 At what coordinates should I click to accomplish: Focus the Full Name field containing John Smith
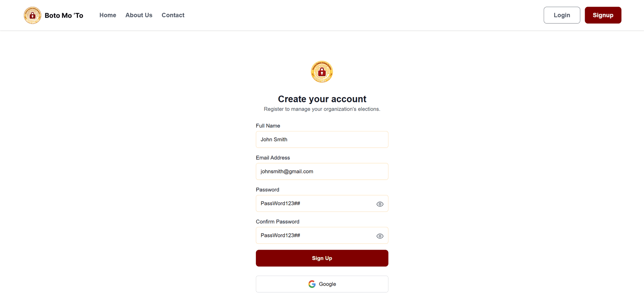tap(322, 139)
